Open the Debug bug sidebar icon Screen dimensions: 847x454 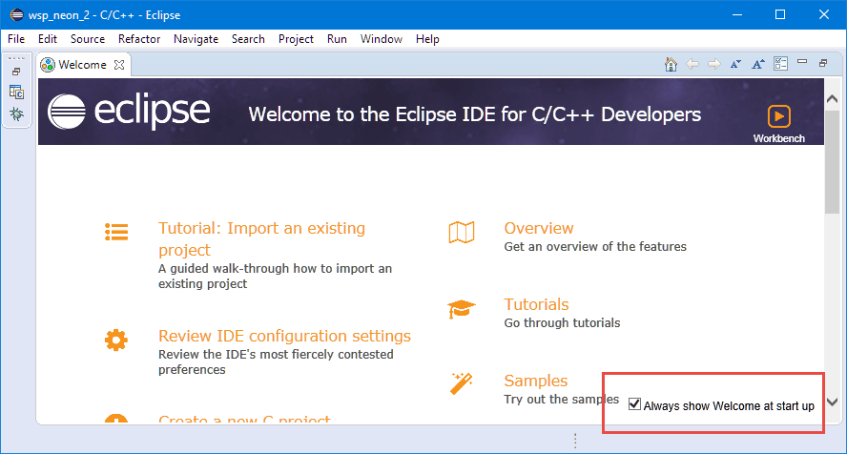(x=17, y=114)
